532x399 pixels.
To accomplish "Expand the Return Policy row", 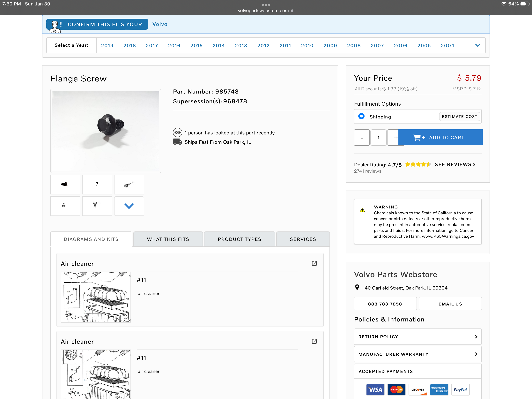I will pos(417,337).
